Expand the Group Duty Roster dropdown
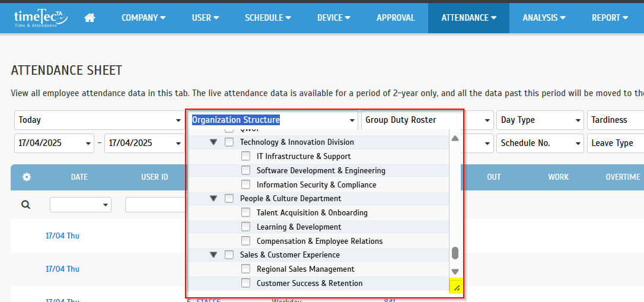Screen dimensions: 644x302 click(x=427, y=120)
